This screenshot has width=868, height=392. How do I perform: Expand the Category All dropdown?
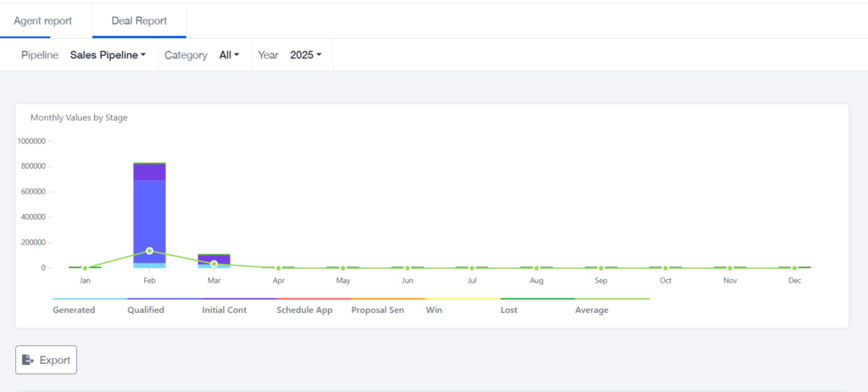click(229, 55)
